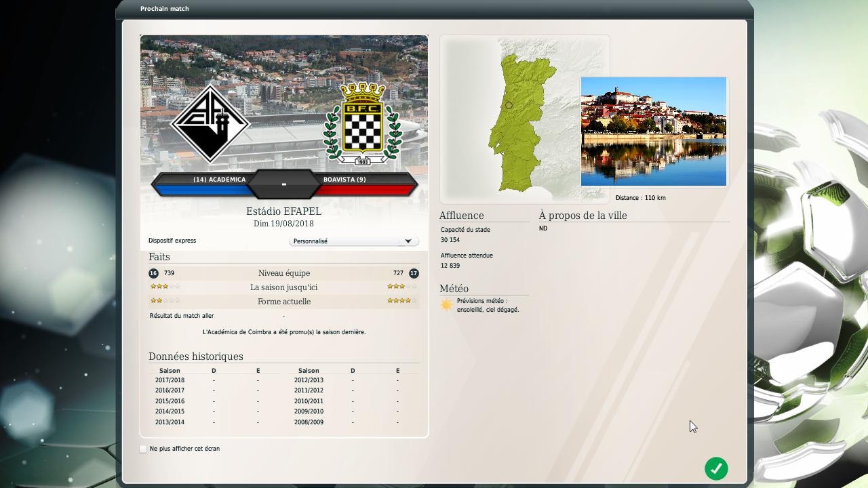Click the Académica season star rating

[x=165, y=287]
